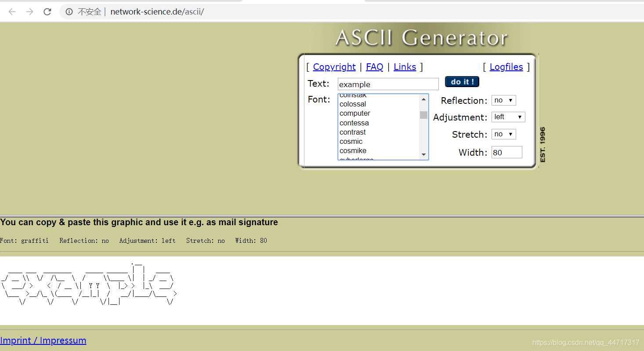Click the ASCII Generator title banner
Image resolution: width=644 pixels, height=351 pixels.
[422, 38]
